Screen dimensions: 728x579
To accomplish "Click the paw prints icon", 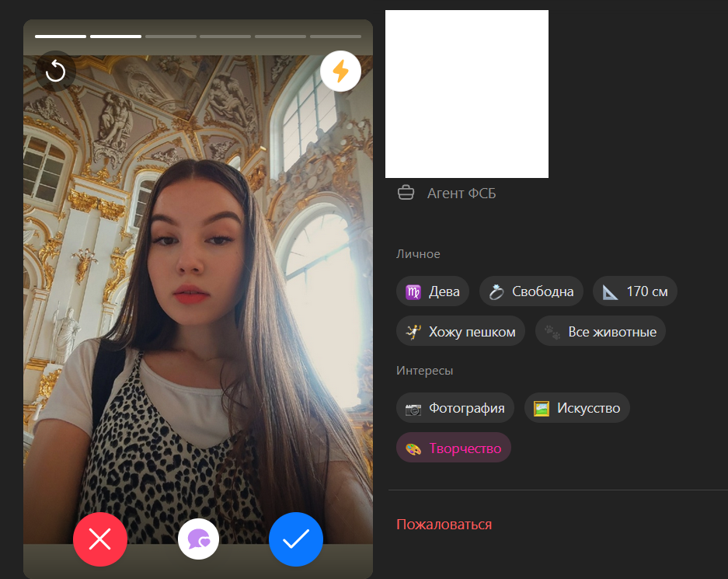I will click(x=552, y=332).
